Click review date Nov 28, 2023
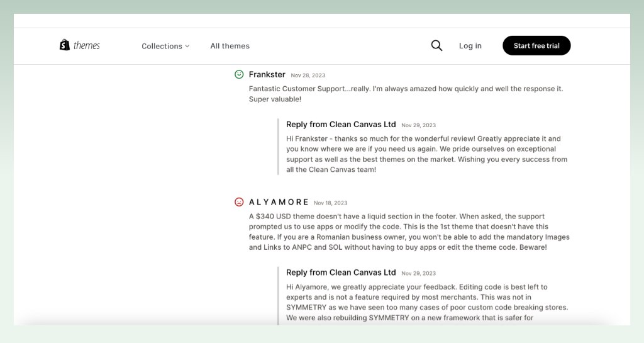Viewport: 644px width, 343px height. point(308,76)
